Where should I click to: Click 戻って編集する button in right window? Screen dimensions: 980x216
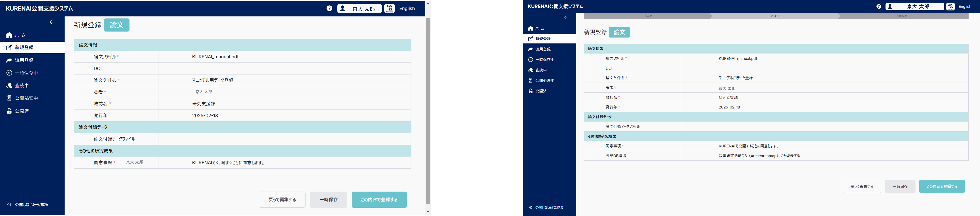point(862,186)
